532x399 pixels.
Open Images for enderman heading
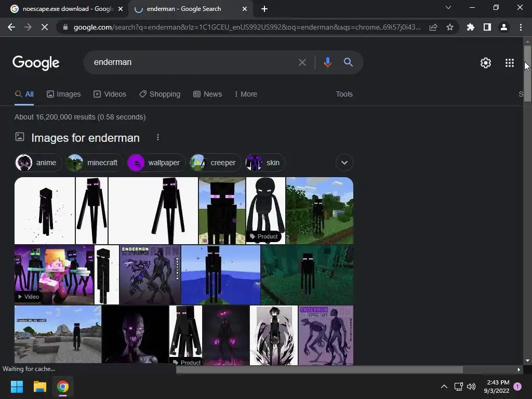[x=85, y=138]
